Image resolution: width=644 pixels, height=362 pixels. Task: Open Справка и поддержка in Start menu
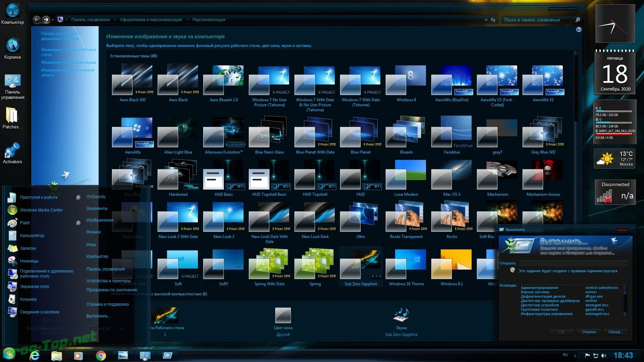[107, 304]
